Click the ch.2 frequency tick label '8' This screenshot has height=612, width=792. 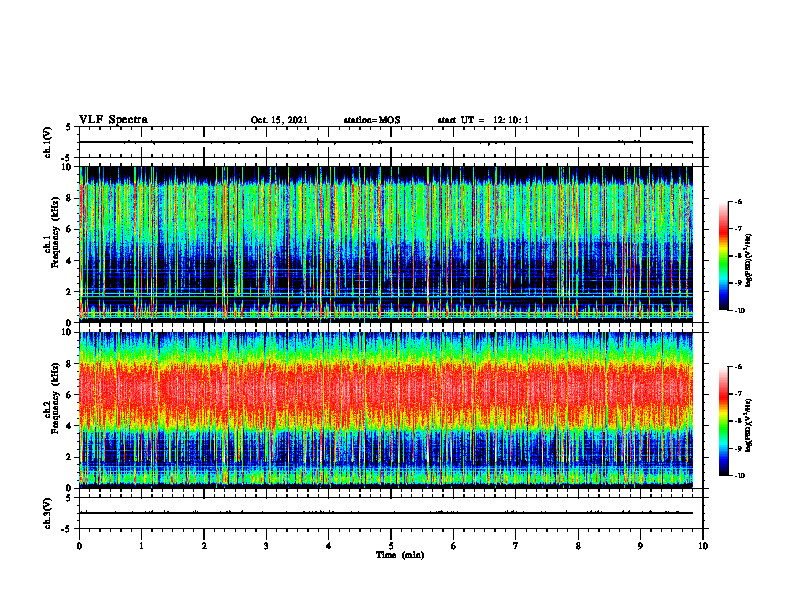(x=69, y=364)
